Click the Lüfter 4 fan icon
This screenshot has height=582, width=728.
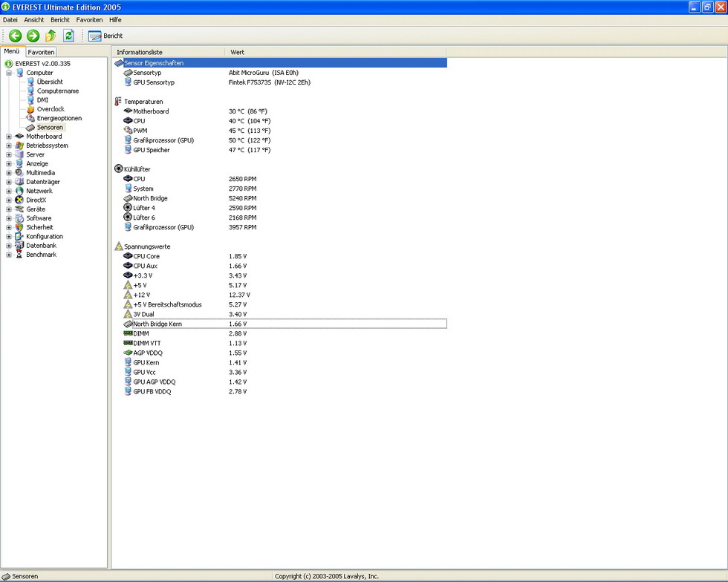point(128,207)
